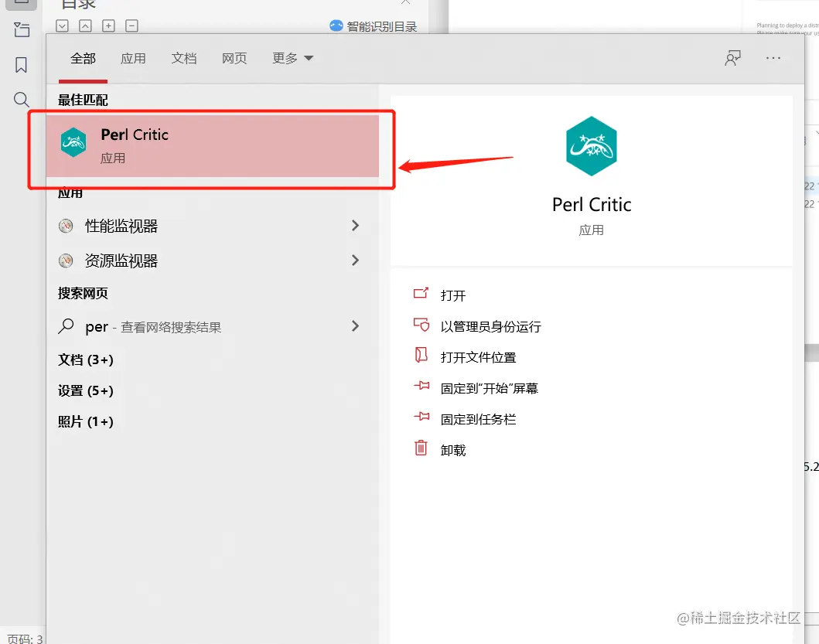Click the 智能识别目录 blue robot icon
This screenshot has width=819, height=644.
tap(336, 25)
